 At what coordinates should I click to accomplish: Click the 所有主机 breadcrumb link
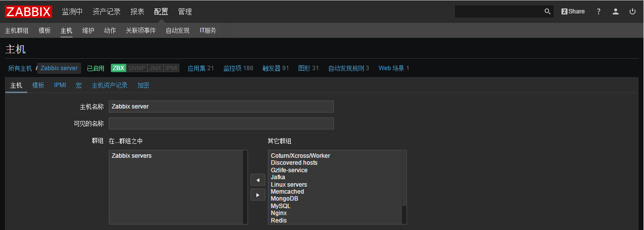[20, 68]
